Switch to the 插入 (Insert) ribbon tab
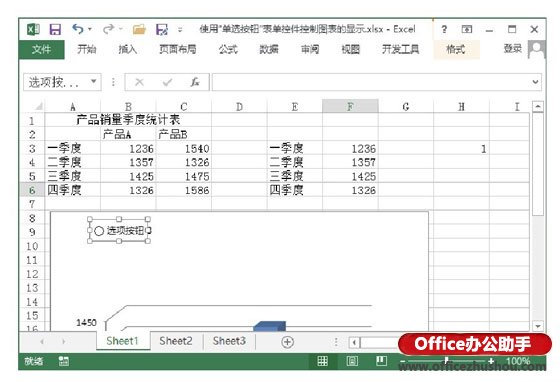 128,49
